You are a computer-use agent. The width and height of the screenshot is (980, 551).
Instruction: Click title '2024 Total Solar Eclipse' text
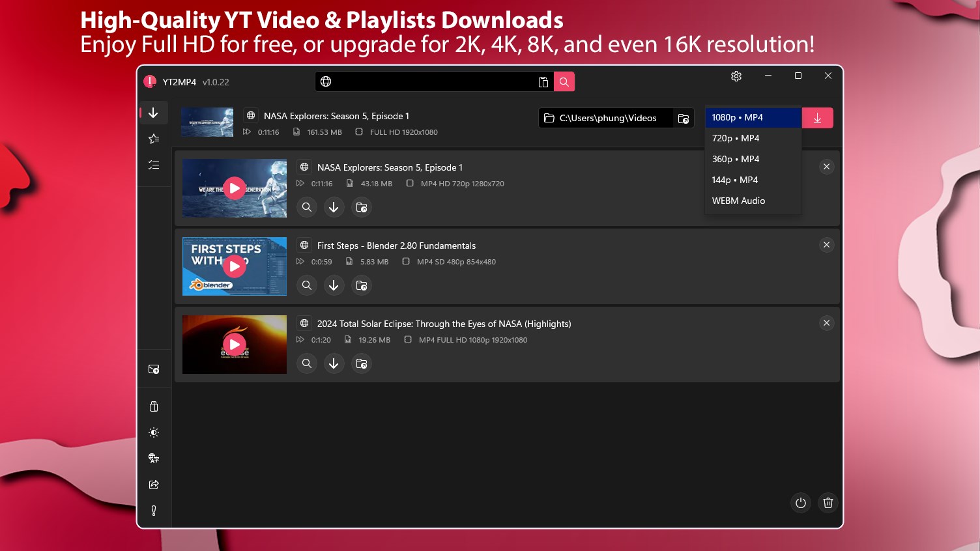pyautogui.click(x=444, y=324)
